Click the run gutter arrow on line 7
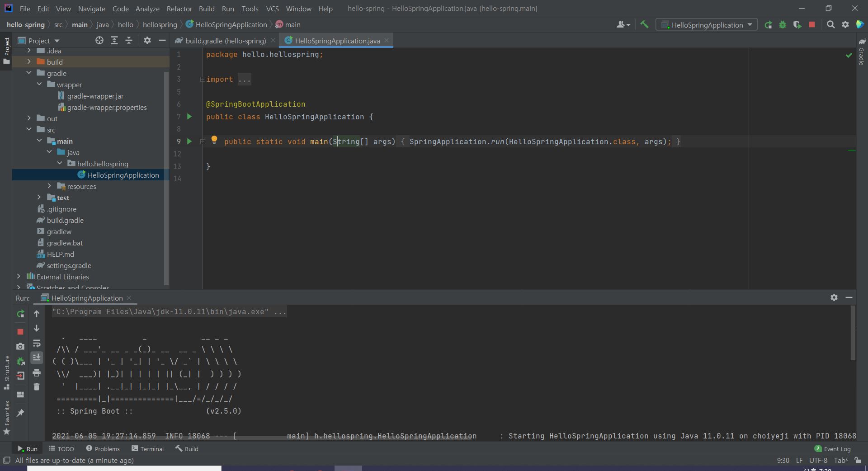This screenshot has height=471, width=868. click(189, 117)
